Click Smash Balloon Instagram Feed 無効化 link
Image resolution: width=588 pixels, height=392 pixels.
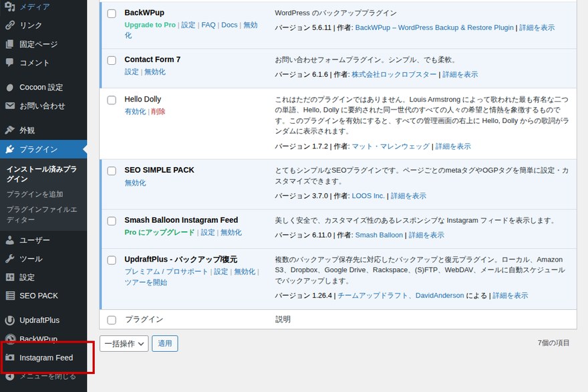(231, 232)
